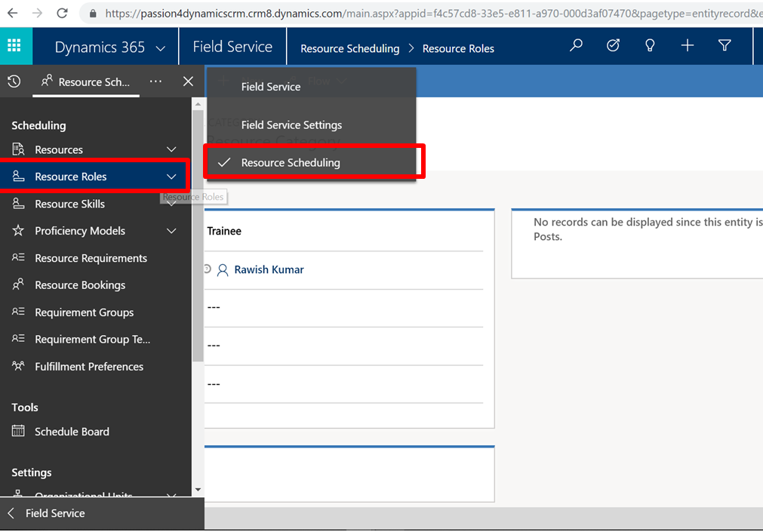Go to Resource Bookings
This screenshot has height=532, width=763.
tap(80, 285)
